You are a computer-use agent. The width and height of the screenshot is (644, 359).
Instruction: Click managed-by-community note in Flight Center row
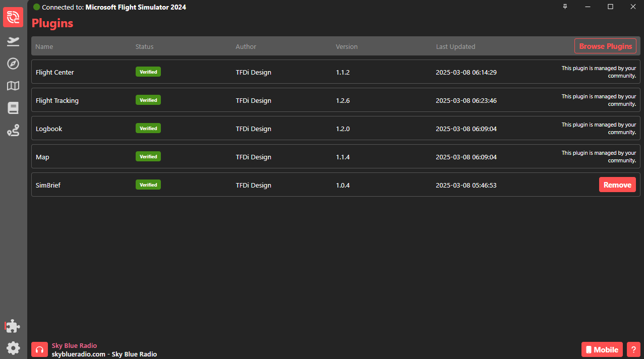[x=599, y=72]
